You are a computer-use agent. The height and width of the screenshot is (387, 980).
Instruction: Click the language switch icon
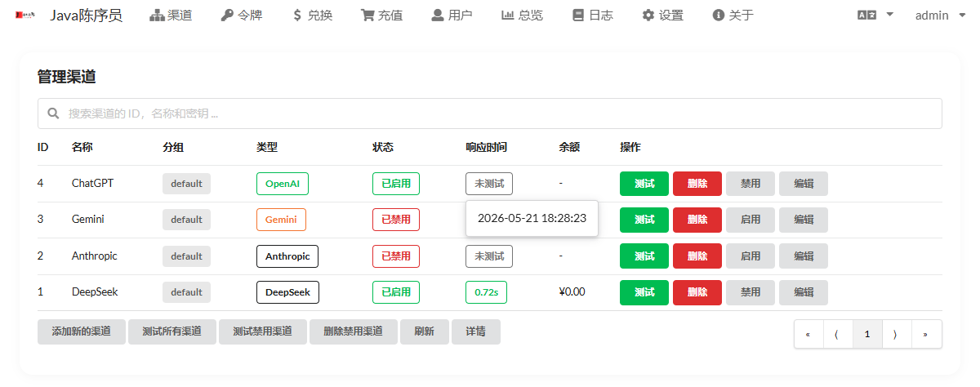pos(866,15)
